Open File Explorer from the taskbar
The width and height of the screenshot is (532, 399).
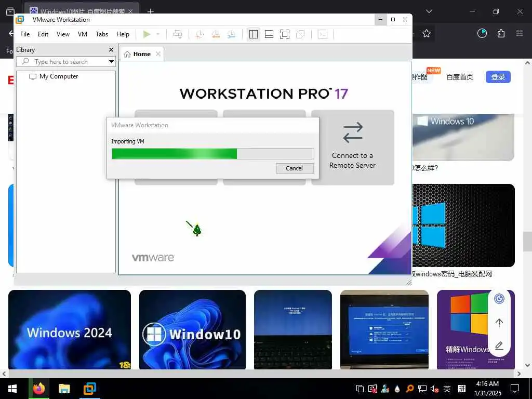(x=64, y=389)
